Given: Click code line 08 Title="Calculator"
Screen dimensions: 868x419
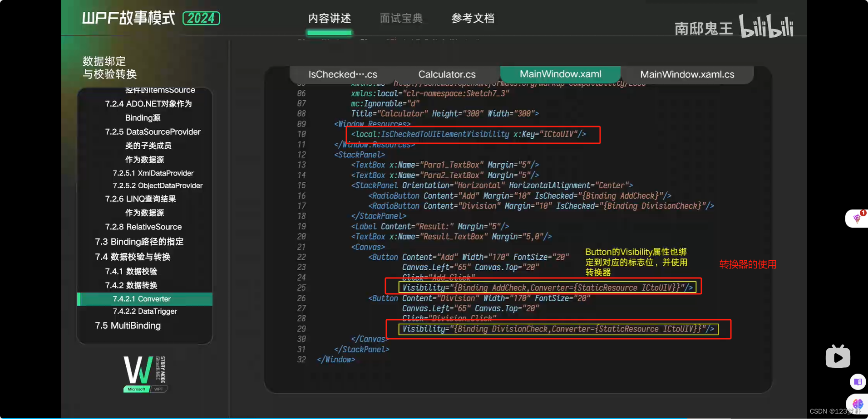Looking at the screenshot, I should coord(444,113).
